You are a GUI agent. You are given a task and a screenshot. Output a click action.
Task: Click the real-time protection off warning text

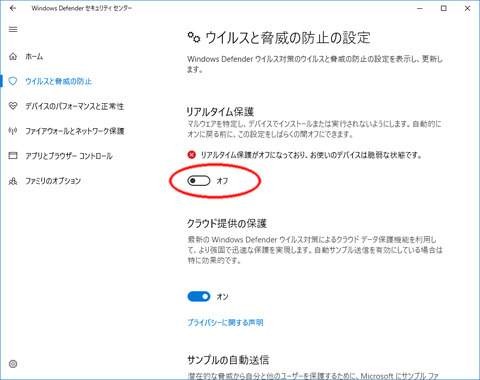(311, 155)
